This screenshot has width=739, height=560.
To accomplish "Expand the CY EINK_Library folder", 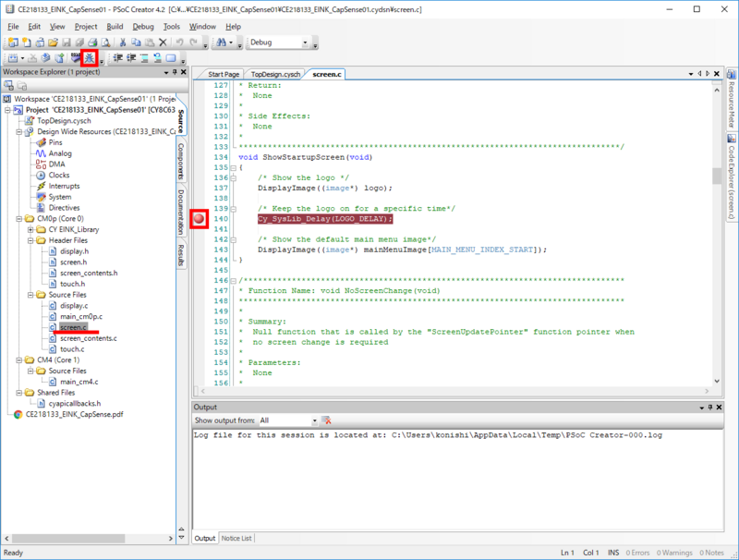I will [30, 229].
